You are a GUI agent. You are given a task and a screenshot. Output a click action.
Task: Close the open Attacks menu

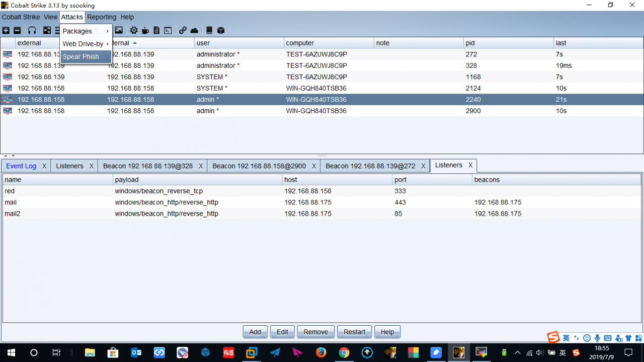[72, 17]
